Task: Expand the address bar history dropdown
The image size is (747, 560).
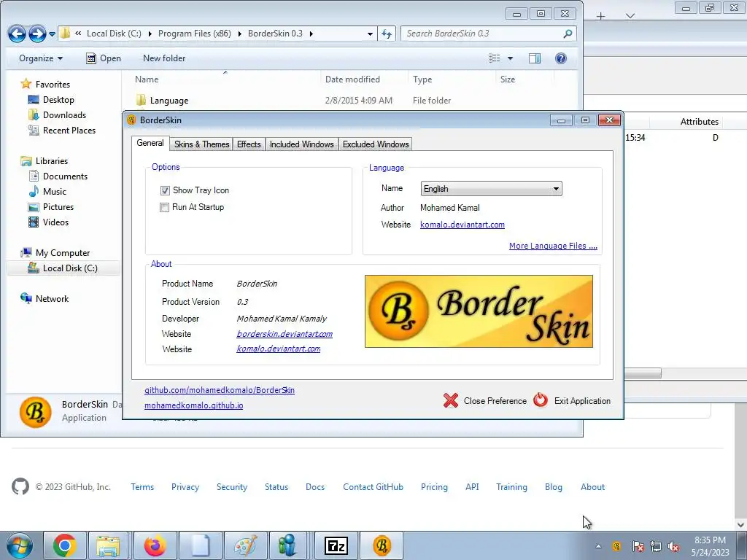Action: pos(370,34)
